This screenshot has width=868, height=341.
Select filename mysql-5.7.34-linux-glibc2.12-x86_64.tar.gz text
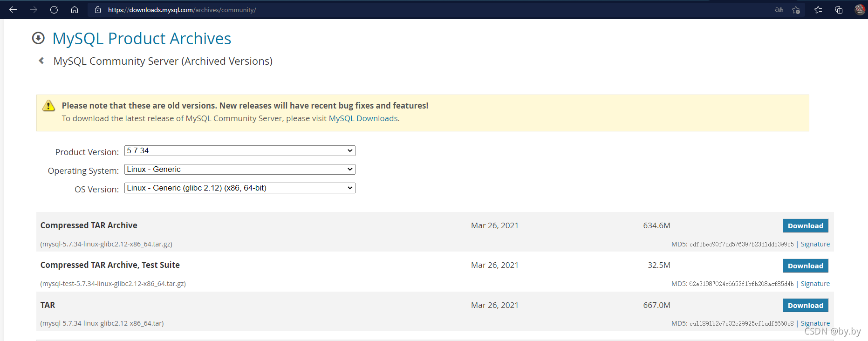[x=106, y=244]
